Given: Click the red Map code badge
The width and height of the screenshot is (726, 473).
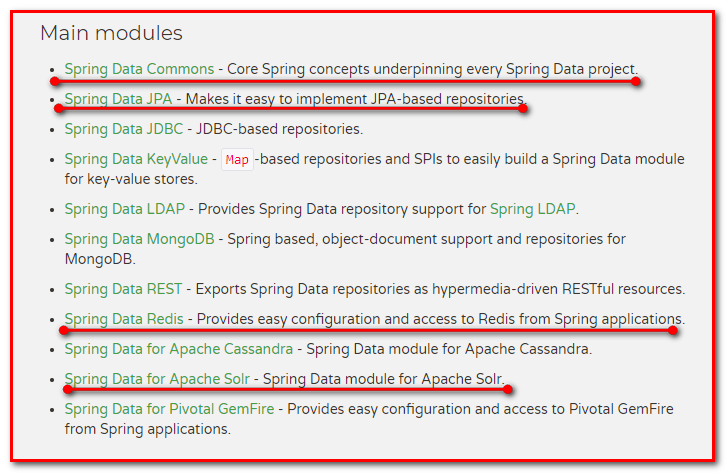Looking at the screenshot, I should click(x=237, y=160).
